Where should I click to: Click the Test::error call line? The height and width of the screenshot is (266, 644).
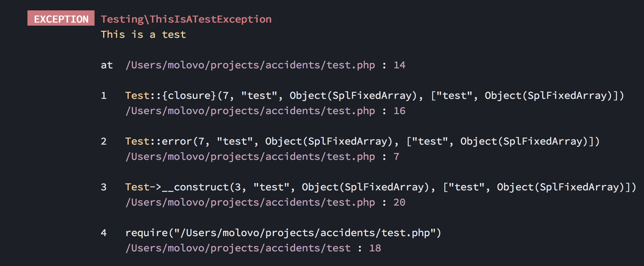(362, 141)
